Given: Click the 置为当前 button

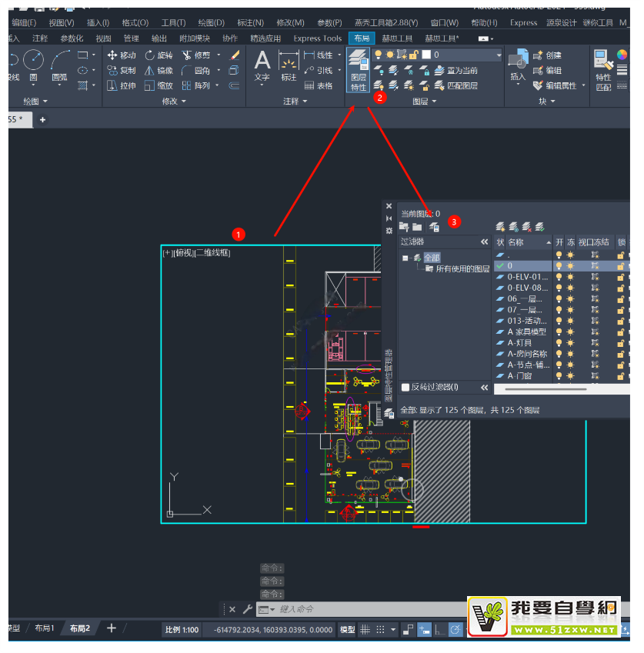Looking at the screenshot, I should tap(462, 70).
